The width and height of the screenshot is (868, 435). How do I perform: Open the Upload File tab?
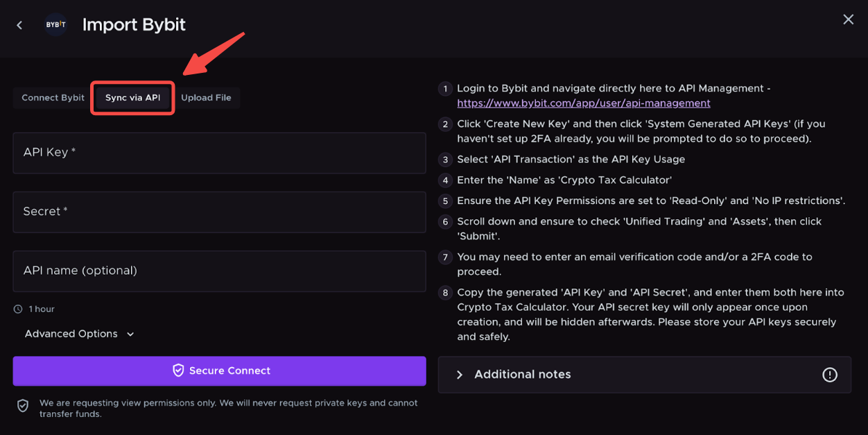tap(206, 98)
